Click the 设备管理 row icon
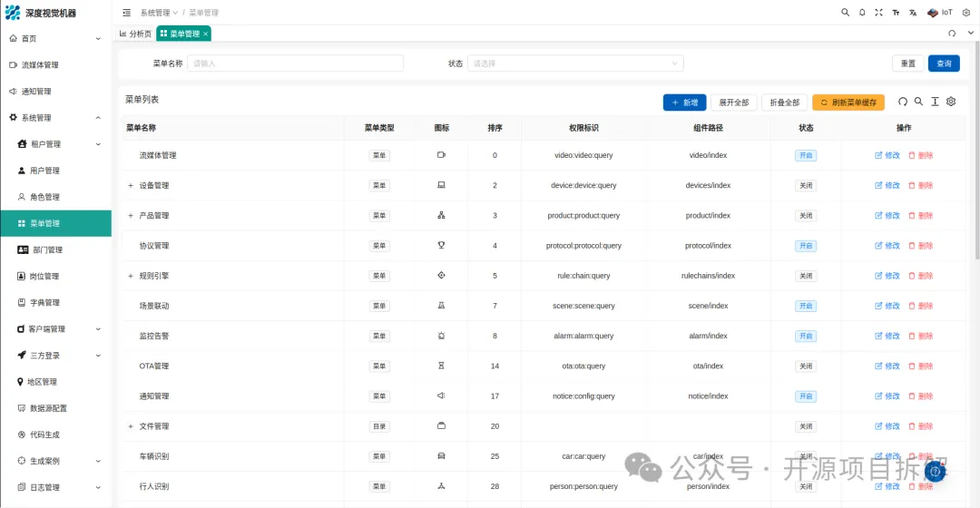Viewport: 980px width, 508px height. [441, 185]
